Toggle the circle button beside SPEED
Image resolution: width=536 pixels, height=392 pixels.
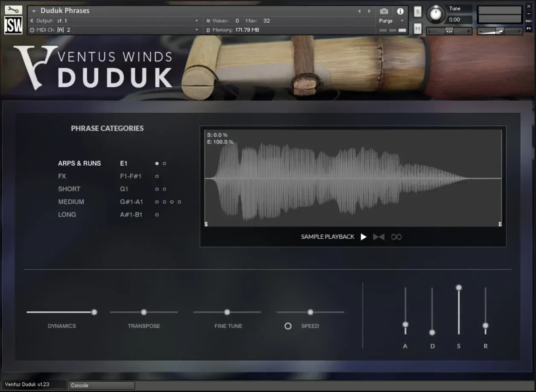coord(288,326)
